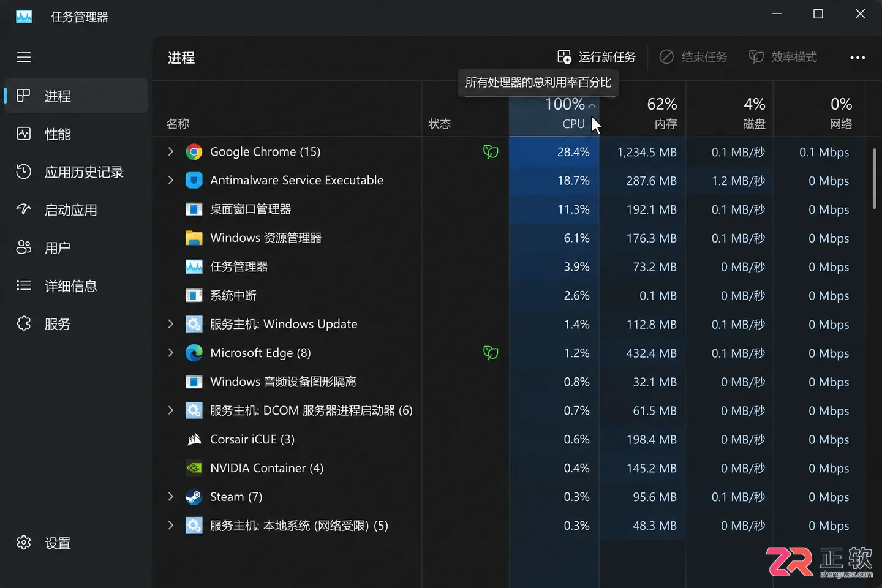Image resolution: width=882 pixels, height=588 pixels.
Task: Switch to the 详细信息 page
Action: (76, 285)
